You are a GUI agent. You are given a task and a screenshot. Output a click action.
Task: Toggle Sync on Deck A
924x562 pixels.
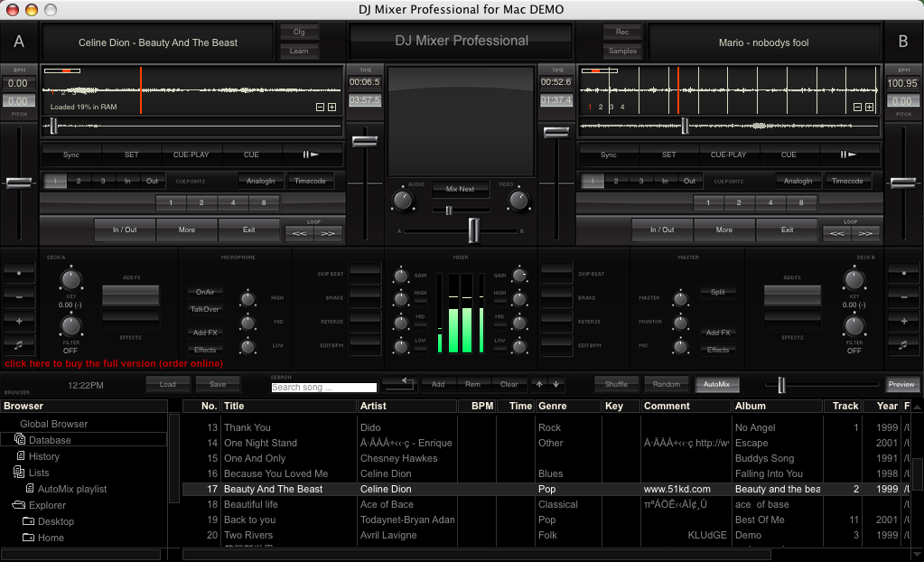click(71, 155)
